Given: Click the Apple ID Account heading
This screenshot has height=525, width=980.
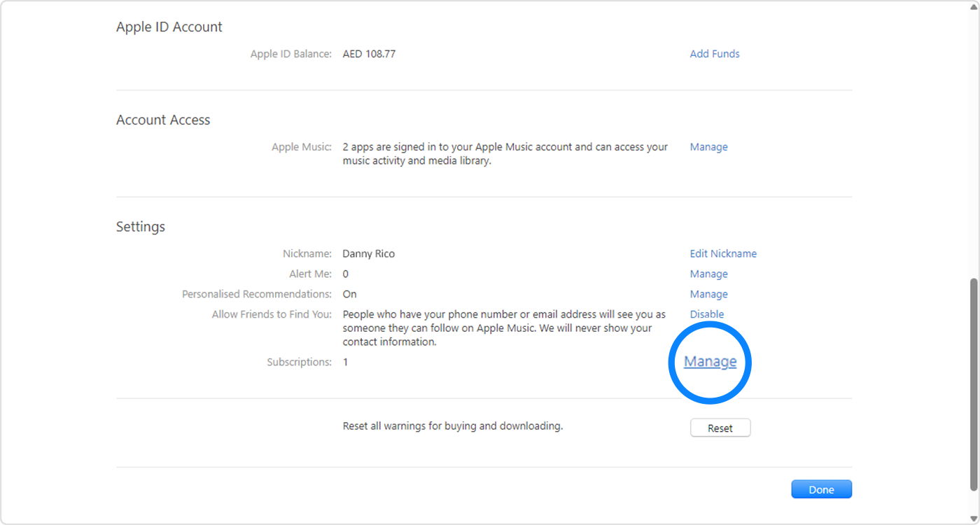Looking at the screenshot, I should click(x=169, y=27).
